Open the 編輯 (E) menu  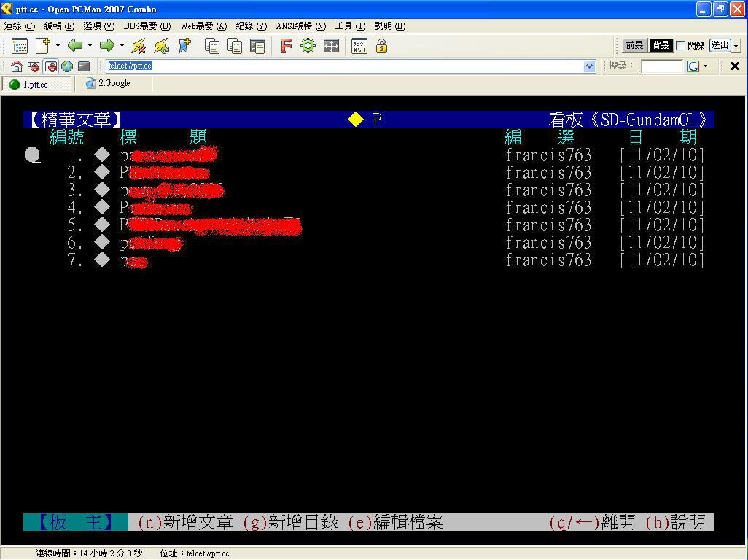click(x=59, y=26)
